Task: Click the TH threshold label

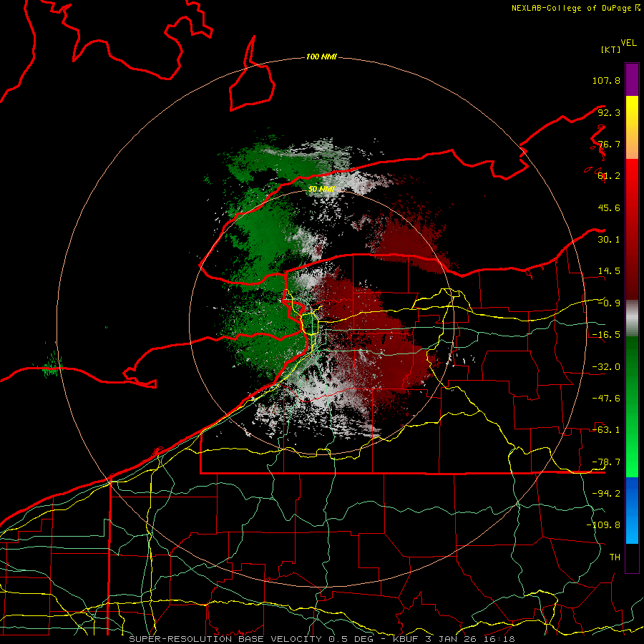Action: tap(615, 557)
